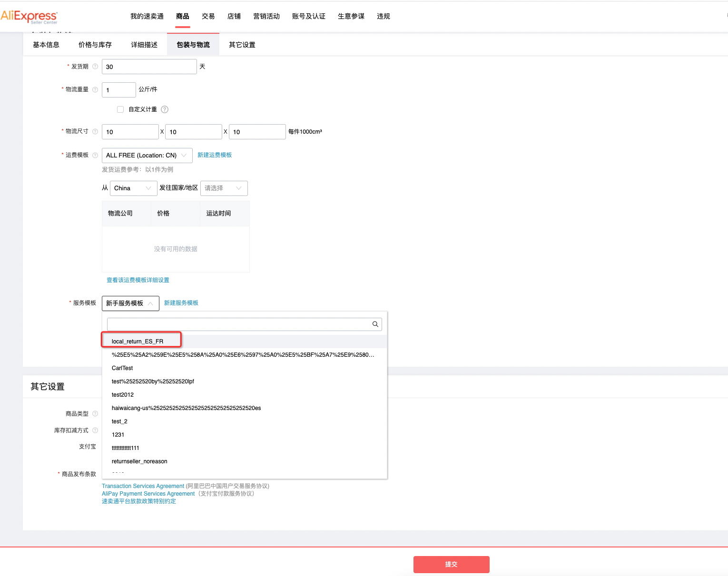
Task: Click the AliExpress Seller Center logo
Action: [x=29, y=17]
